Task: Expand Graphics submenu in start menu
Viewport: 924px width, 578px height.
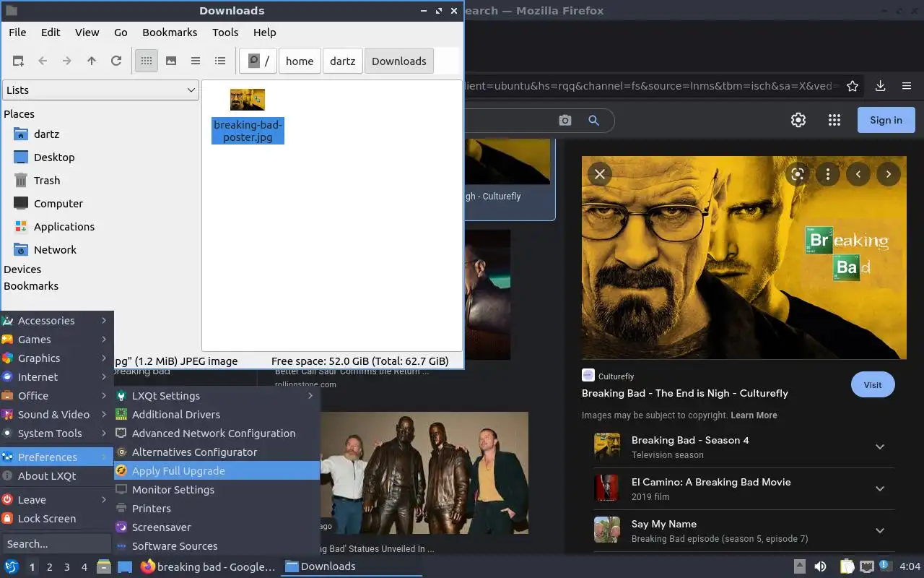Action: pos(57,358)
